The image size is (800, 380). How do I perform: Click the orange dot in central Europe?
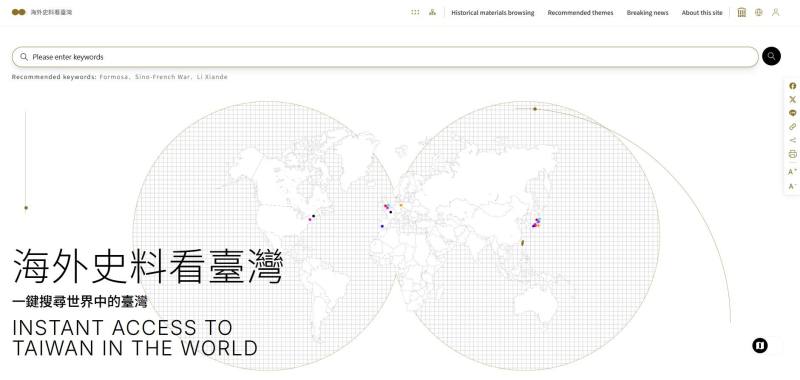pyautogui.click(x=401, y=205)
